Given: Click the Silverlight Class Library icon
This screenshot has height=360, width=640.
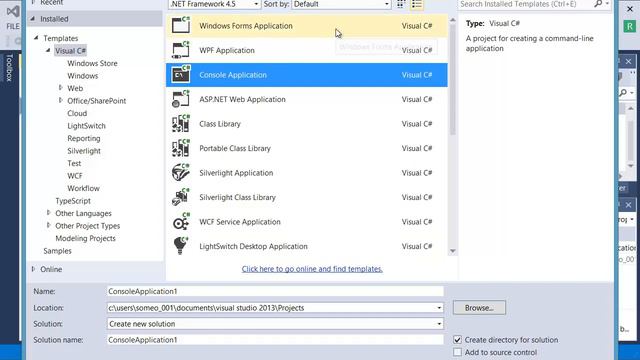Looking at the screenshot, I should point(181,197).
